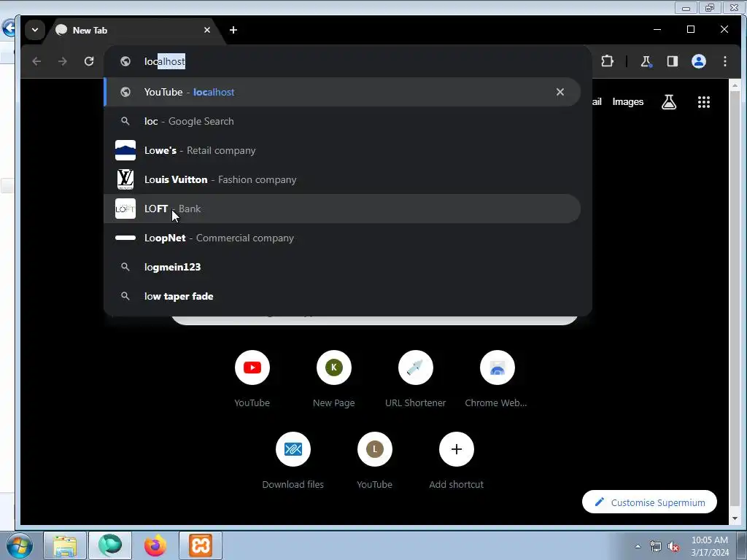Open Chrome Labs flask in toolbar
Viewport: 747px width, 560px height.
click(x=646, y=61)
